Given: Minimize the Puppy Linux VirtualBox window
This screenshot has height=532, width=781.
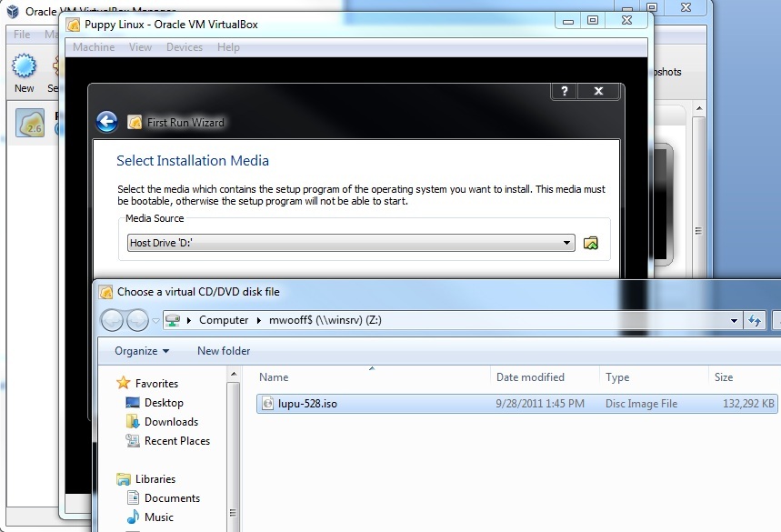Looking at the screenshot, I should [568, 21].
